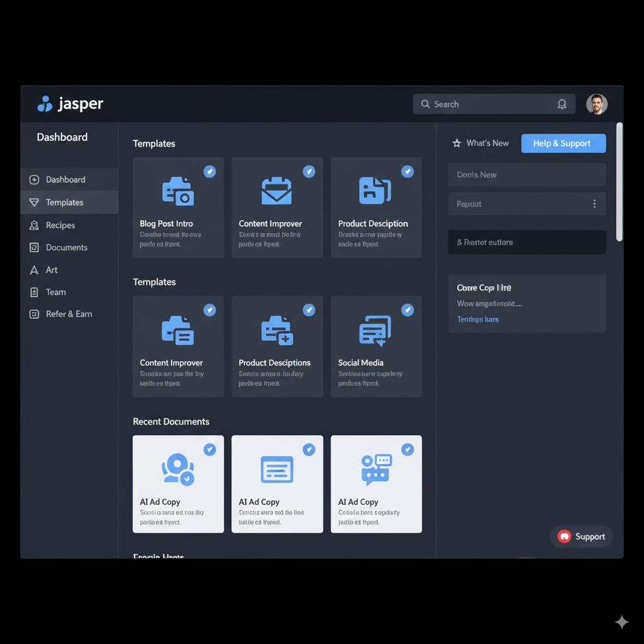The height and width of the screenshot is (644, 644).
Task: Open the user profile avatar
Action: tap(596, 104)
